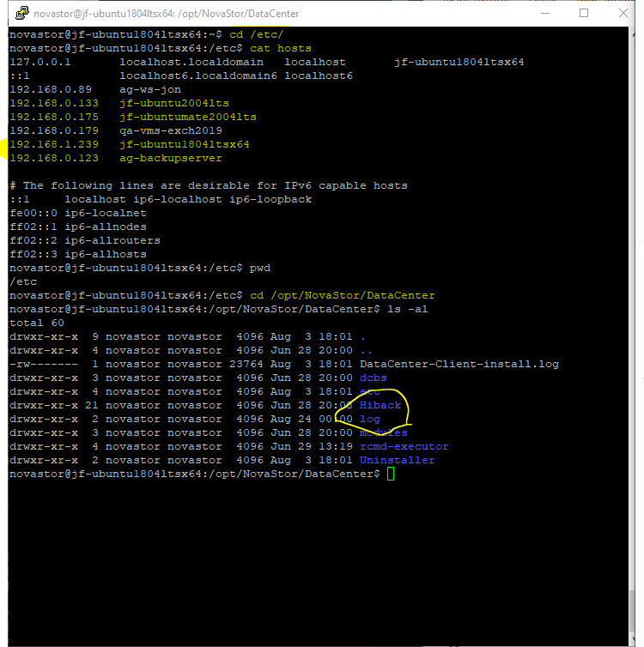Viewport: 644px width, 647px height.
Task: Click the IPv6 capable hosts comment line
Action: coord(209,185)
